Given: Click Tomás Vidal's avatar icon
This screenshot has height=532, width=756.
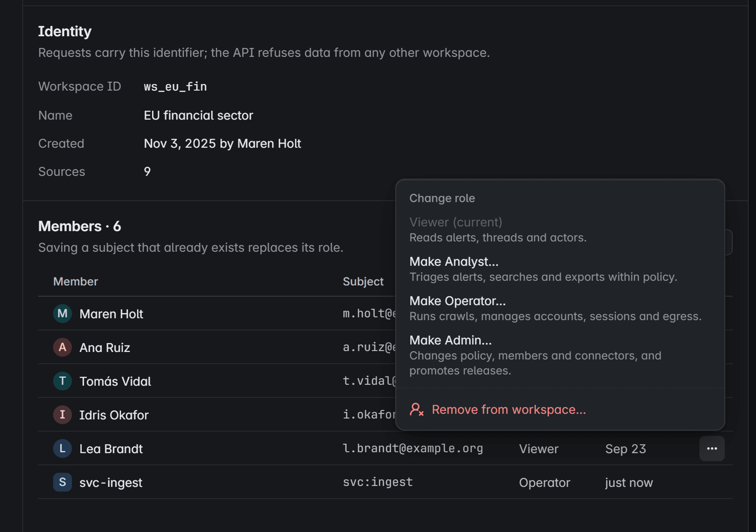Looking at the screenshot, I should (62, 381).
